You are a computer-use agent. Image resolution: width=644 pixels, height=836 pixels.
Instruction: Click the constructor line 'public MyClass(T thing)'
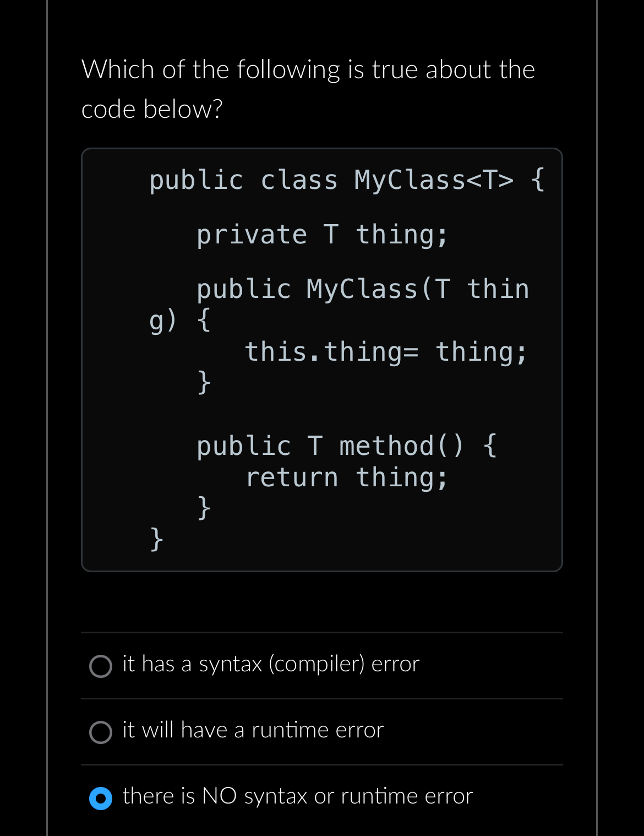coord(363,289)
